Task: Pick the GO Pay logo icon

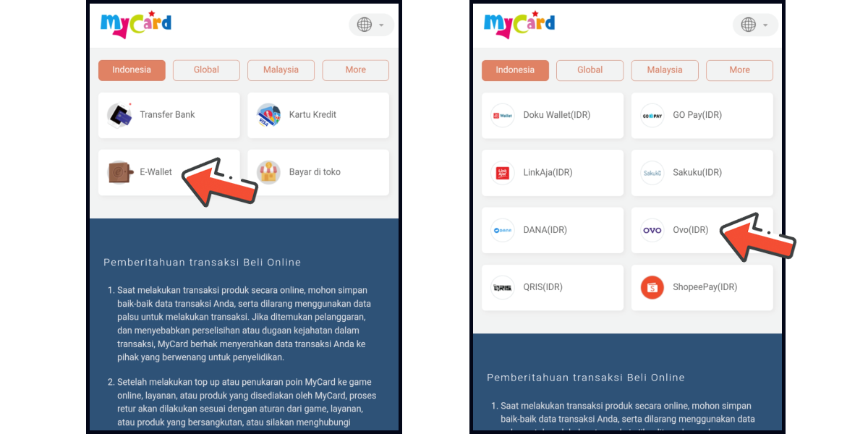Action: tap(652, 115)
